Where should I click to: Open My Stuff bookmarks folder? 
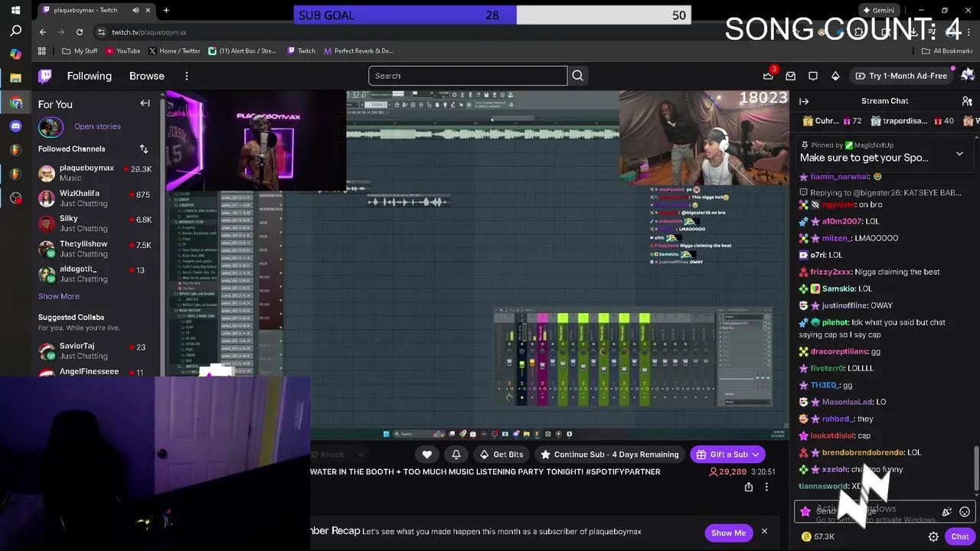coord(80,51)
